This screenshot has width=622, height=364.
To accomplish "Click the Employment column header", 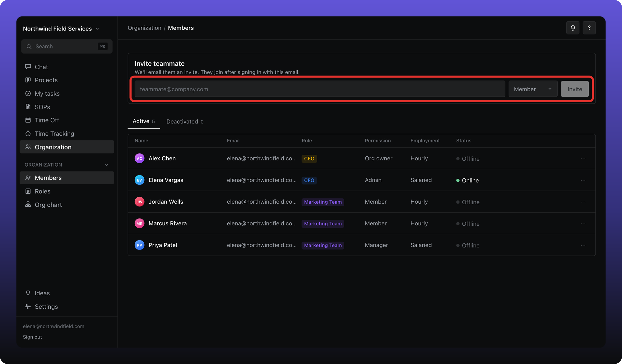I will pos(425,141).
